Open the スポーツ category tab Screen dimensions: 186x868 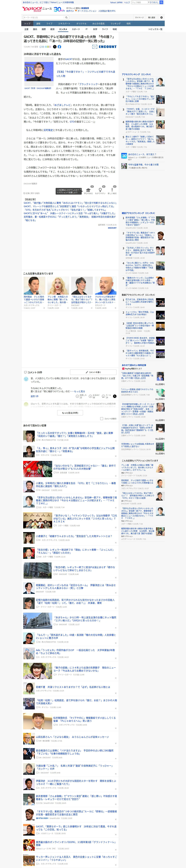(76, 29)
